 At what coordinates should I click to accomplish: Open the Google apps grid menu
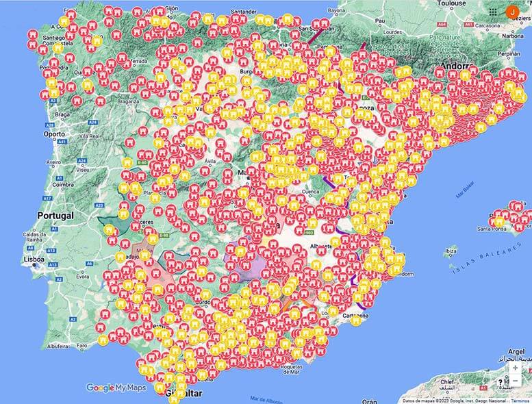[x=493, y=12]
